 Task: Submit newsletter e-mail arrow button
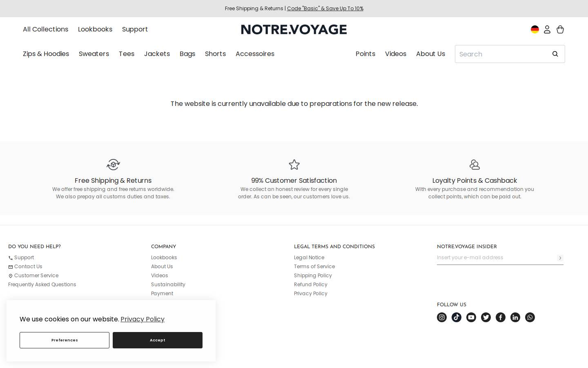click(x=560, y=258)
